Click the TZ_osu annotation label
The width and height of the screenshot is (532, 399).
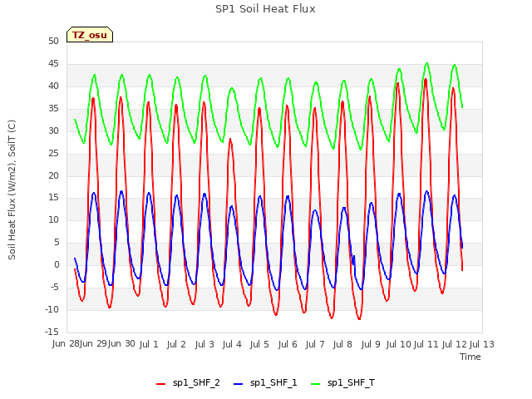click(x=90, y=35)
